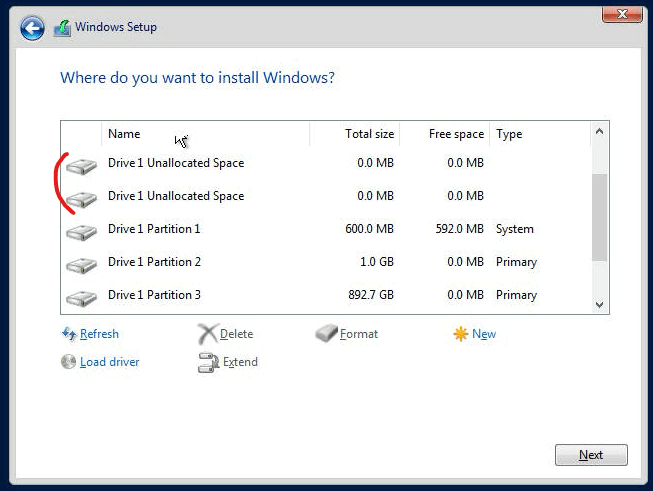The image size is (653, 491).
Task: Close the Windows Setup window
Action: (x=622, y=15)
